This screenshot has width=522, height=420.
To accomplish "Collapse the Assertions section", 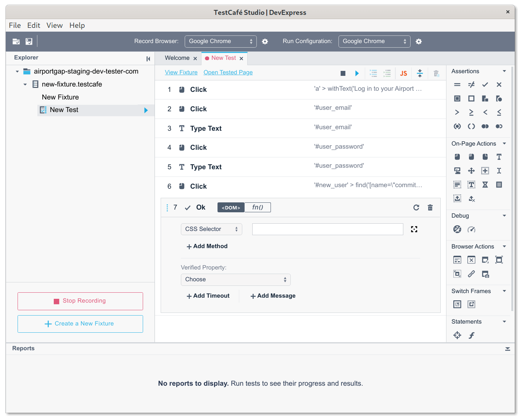I will click(504, 71).
